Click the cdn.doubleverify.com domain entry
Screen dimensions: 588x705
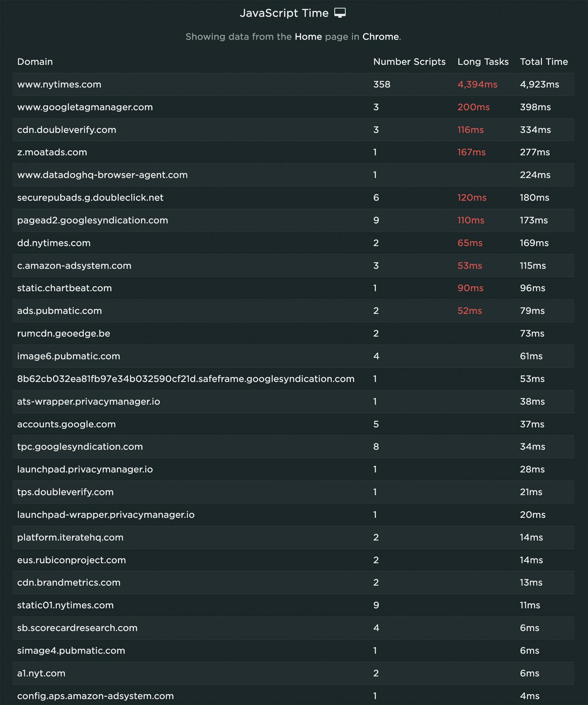[x=67, y=130]
